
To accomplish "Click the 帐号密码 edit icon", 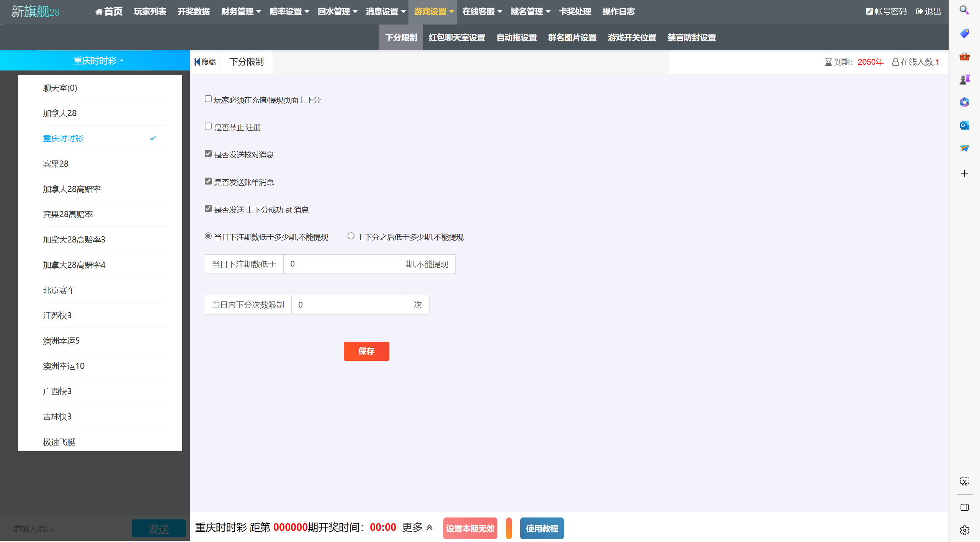I will coord(869,11).
